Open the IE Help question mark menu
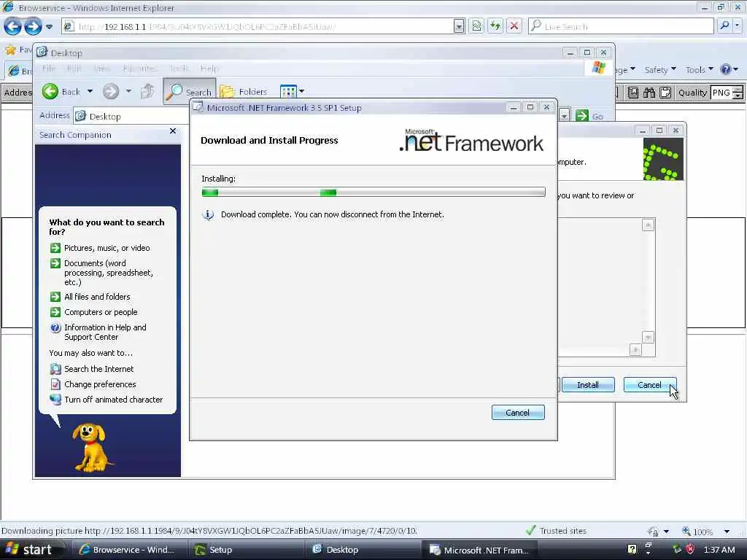 729,69
